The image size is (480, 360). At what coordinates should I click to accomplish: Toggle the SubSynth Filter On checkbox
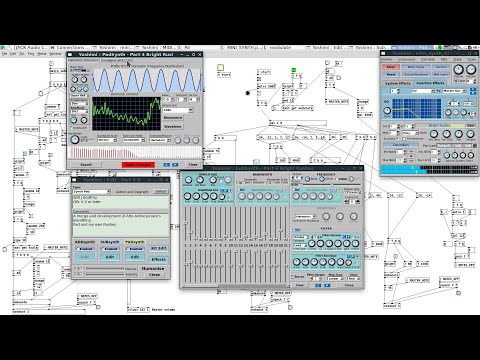tap(296, 230)
